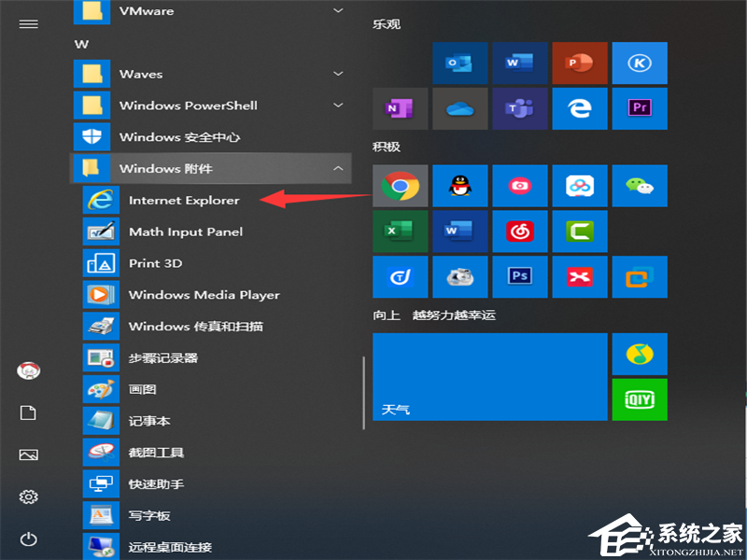The width and height of the screenshot is (747, 560).
Task: Open the 天气 weather live tile
Action: click(489, 377)
